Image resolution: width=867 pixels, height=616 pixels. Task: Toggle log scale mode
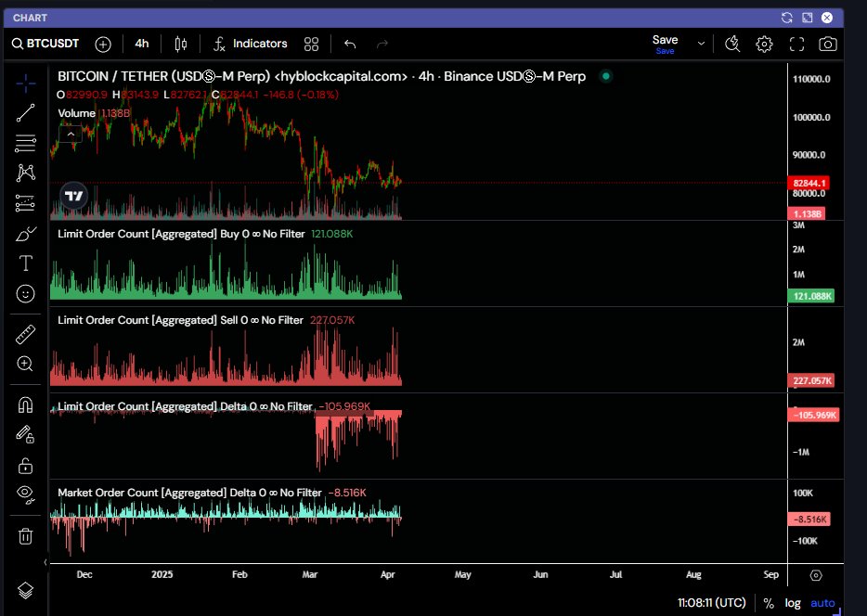793,603
